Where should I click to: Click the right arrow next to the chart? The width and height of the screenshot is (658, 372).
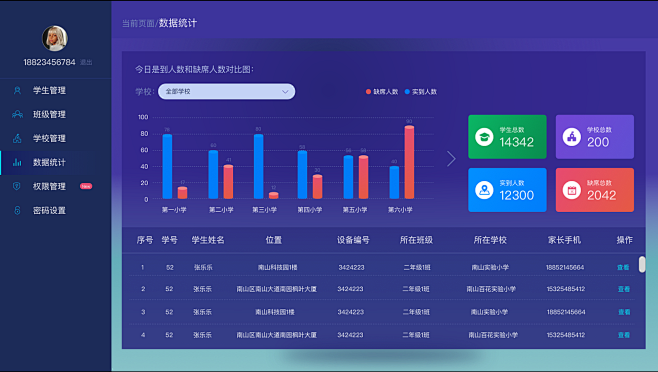pos(451,159)
